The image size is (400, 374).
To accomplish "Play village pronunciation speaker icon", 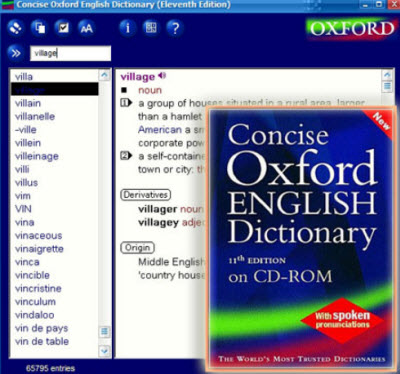I will pos(162,76).
